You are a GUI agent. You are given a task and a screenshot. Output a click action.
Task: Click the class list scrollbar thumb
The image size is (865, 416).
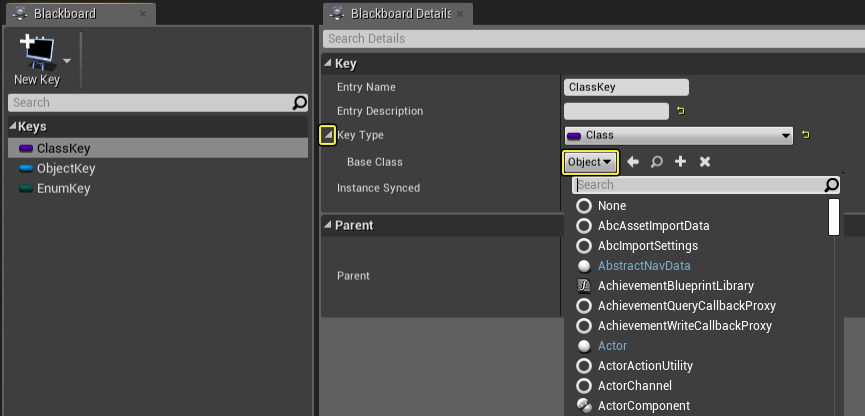pos(834,217)
